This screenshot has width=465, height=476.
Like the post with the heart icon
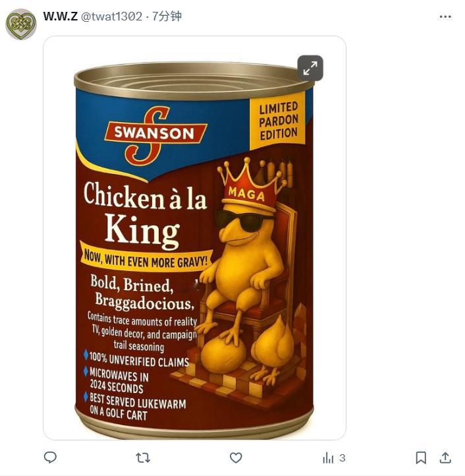[236, 458]
